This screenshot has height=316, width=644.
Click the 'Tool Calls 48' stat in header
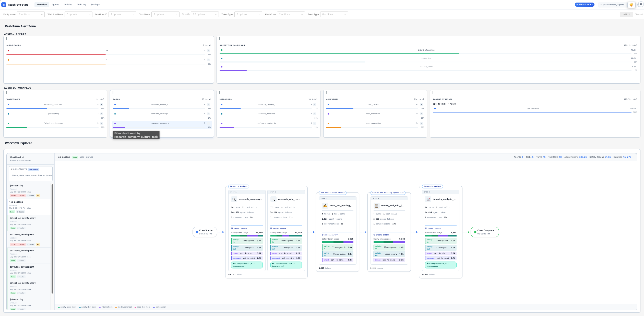tap(555, 157)
